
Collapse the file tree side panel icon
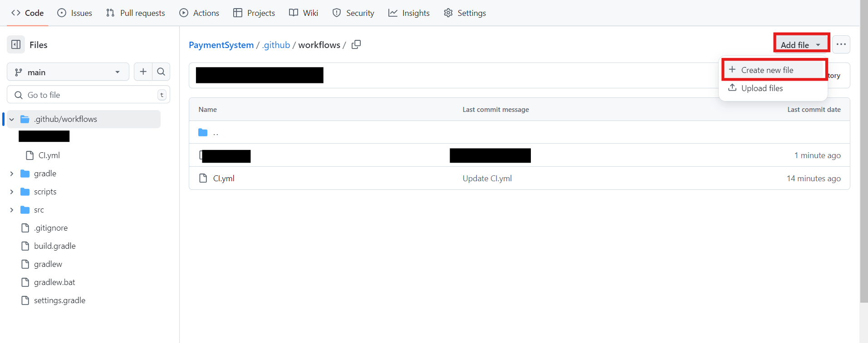[x=16, y=44]
